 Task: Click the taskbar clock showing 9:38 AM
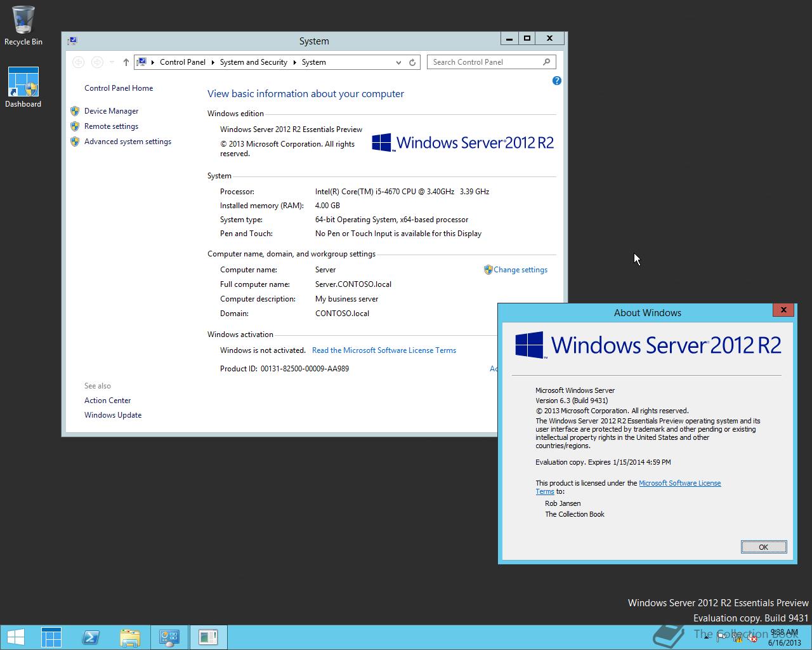click(x=784, y=637)
